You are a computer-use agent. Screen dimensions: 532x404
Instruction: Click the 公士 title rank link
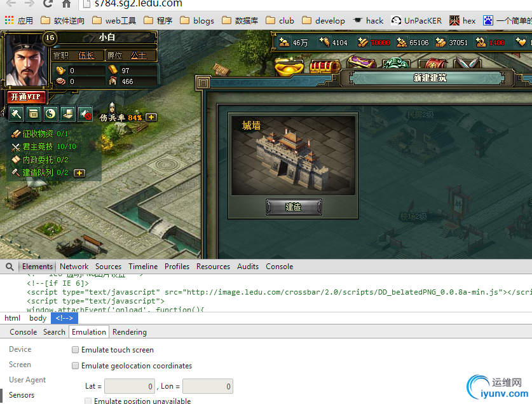click(139, 55)
